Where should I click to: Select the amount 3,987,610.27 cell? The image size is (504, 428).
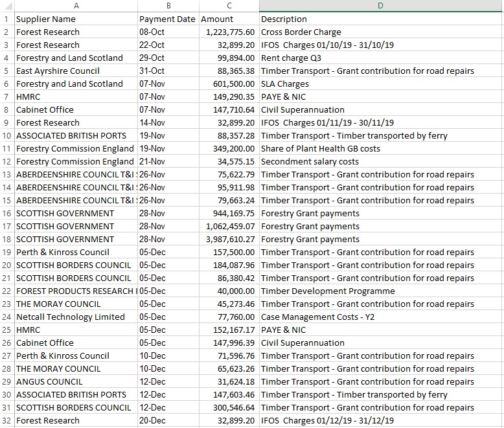coord(230,239)
